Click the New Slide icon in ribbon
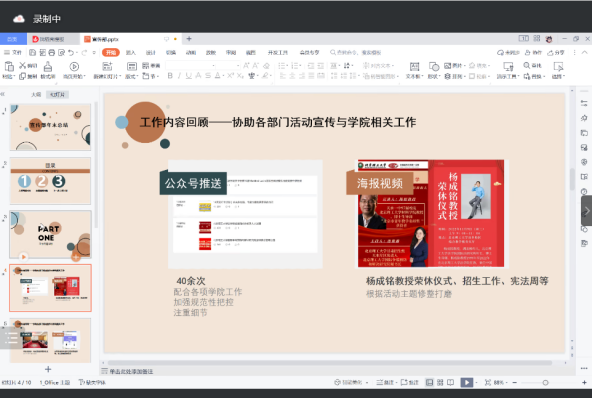592x398 pixels. coord(107,66)
